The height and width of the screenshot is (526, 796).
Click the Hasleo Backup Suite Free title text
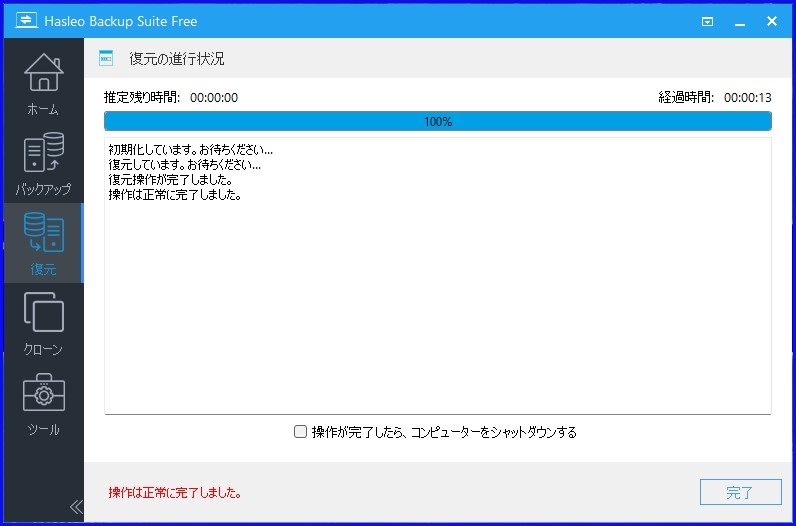click(x=121, y=21)
